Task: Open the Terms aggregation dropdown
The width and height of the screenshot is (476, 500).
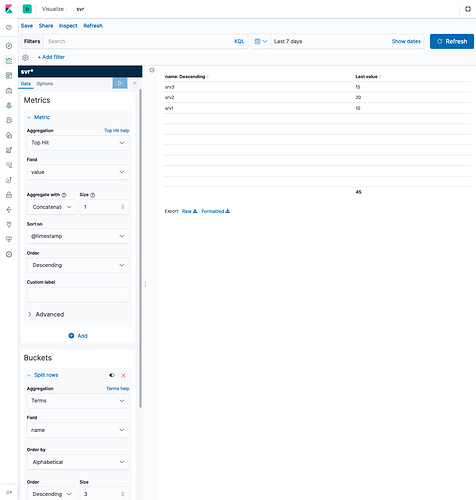Action: (x=78, y=401)
